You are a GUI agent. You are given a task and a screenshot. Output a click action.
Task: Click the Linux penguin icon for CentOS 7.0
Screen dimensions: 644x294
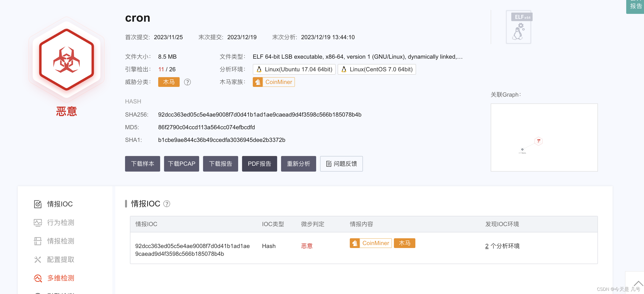(344, 69)
